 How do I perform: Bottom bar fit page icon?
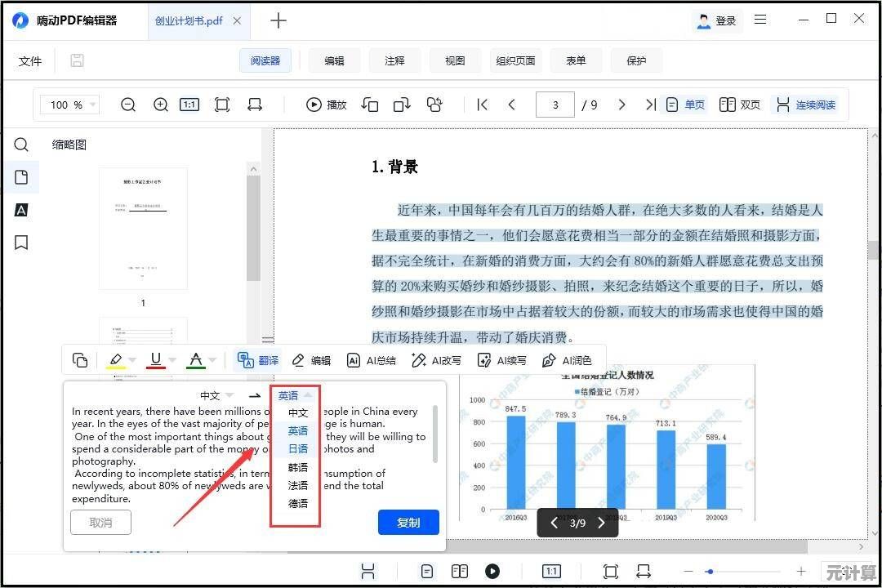coord(610,571)
